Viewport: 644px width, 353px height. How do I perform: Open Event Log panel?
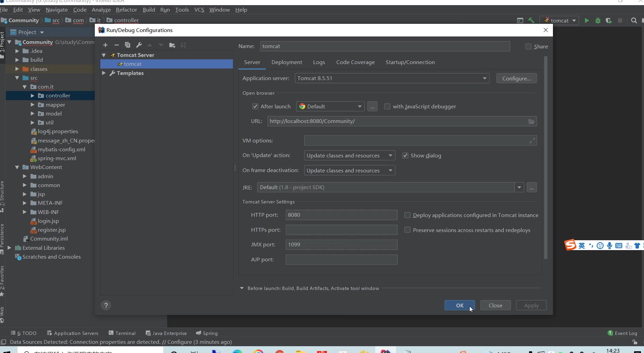pos(623,333)
